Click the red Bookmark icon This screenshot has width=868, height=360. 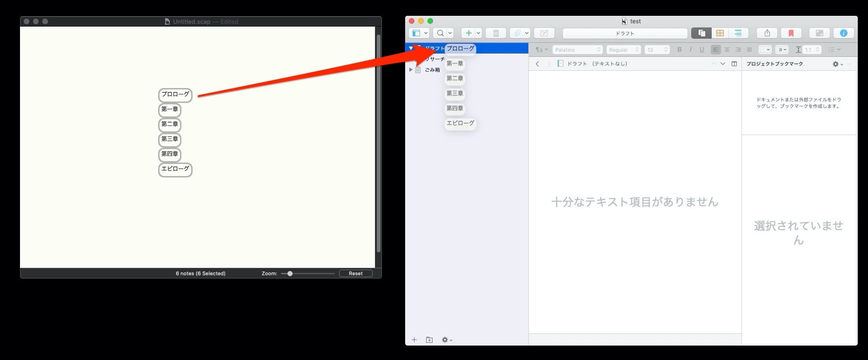[x=791, y=33]
